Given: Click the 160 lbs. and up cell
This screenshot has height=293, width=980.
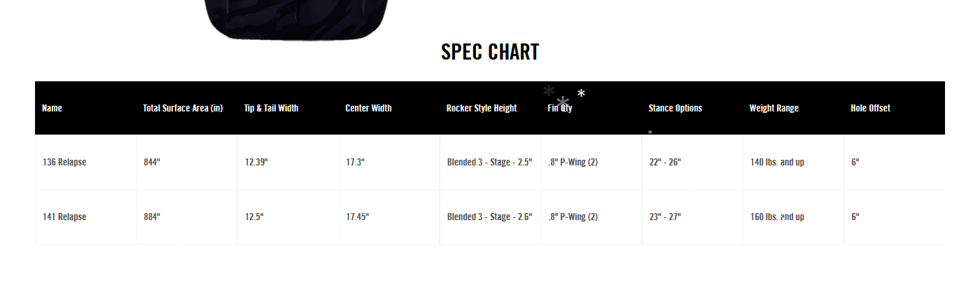Looking at the screenshot, I should click(x=777, y=217).
